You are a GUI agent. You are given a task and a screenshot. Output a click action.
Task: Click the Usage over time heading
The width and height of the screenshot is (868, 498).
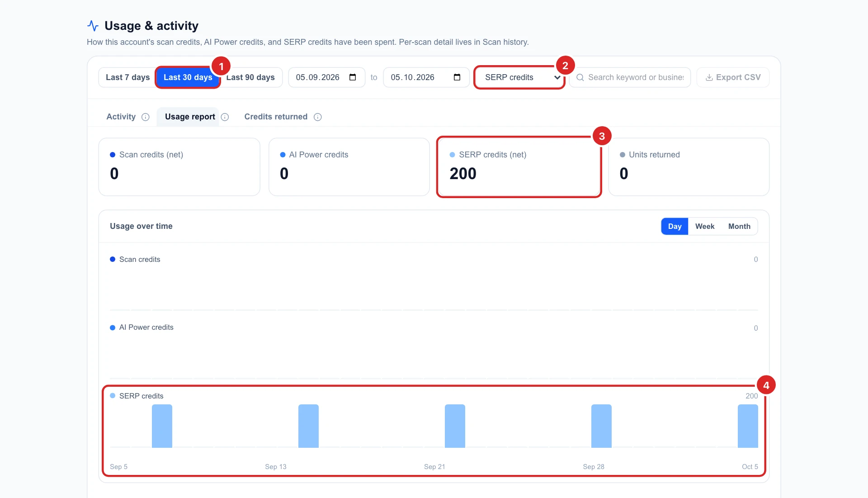[x=141, y=226]
